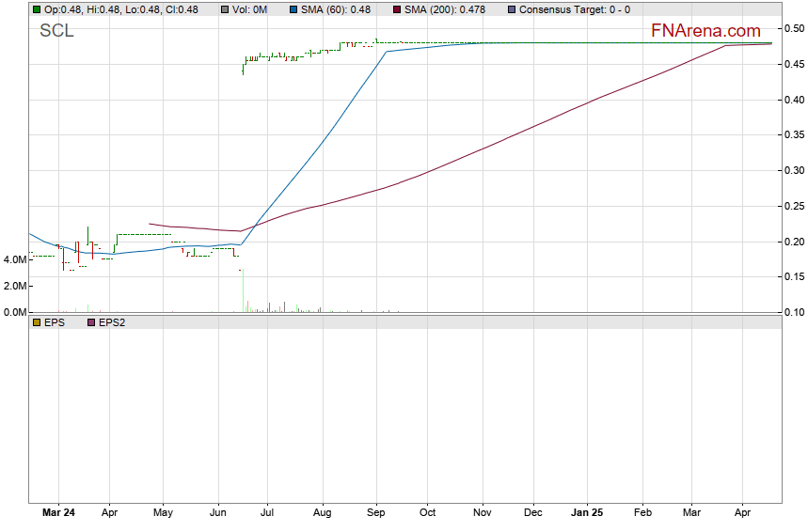
Task: Click the gray Vol legend swatch
Action: pos(226,9)
